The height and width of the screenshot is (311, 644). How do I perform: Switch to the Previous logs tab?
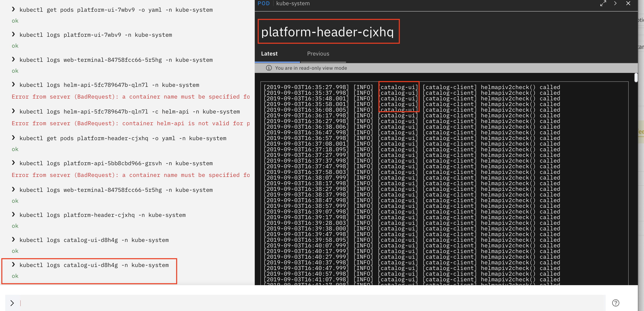[x=318, y=54]
